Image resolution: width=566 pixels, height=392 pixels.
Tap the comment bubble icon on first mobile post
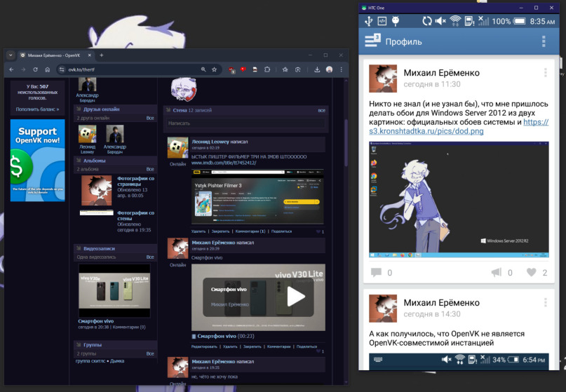coord(376,273)
